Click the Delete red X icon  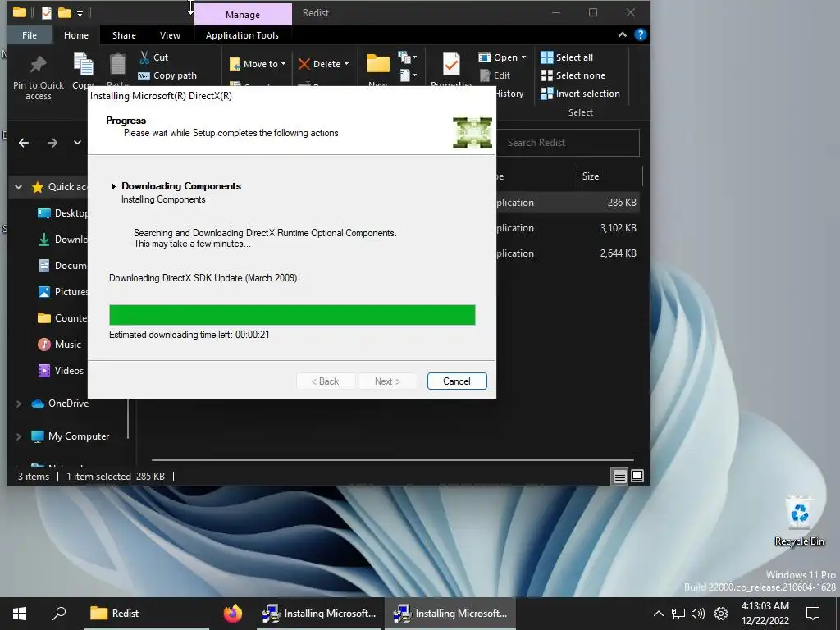[x=304, y=64]
